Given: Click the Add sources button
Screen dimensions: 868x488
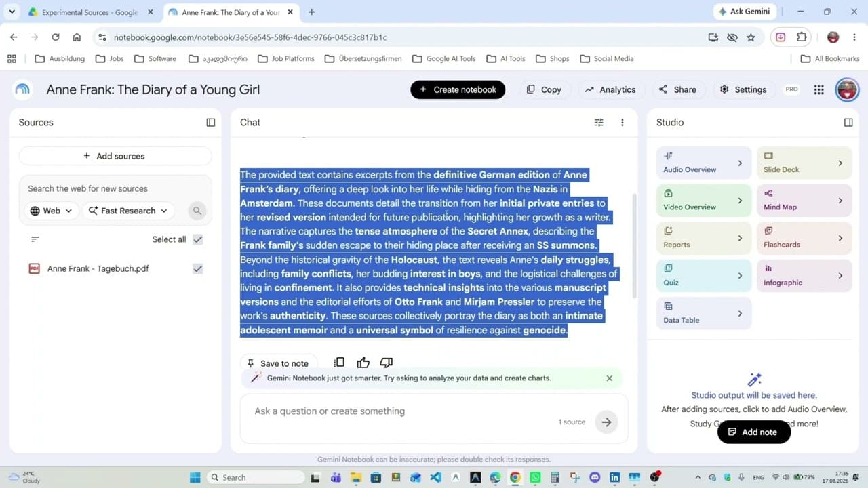Looking at the screenshot, I should (115, 156).
